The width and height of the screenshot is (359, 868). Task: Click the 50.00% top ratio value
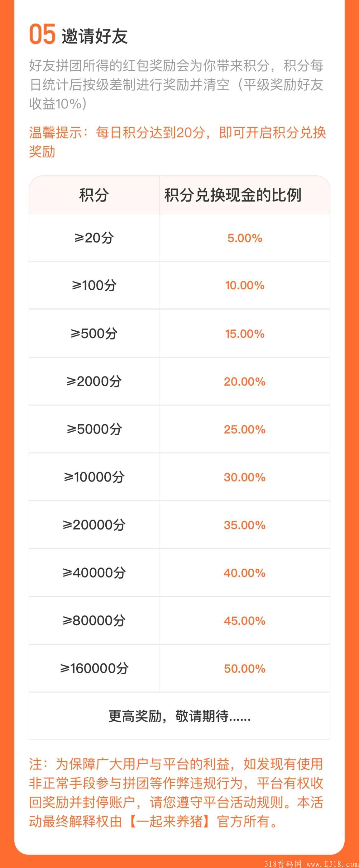tap(245, 669)
